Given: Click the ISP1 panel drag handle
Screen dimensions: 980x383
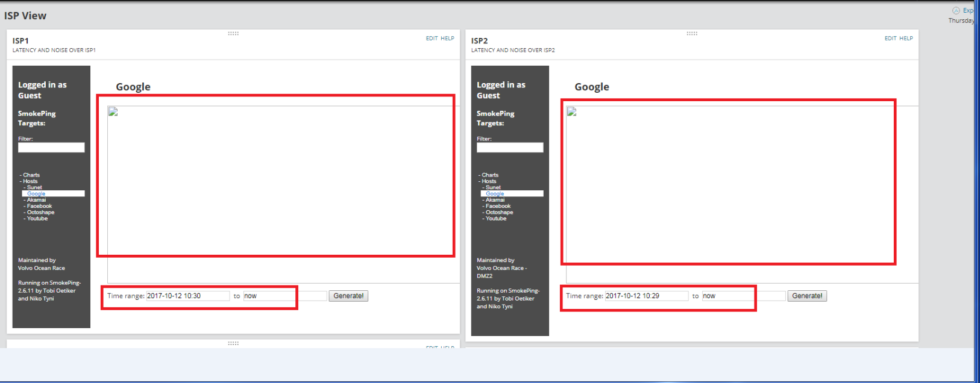Looking at the screenshot, I should click(233, 34).
